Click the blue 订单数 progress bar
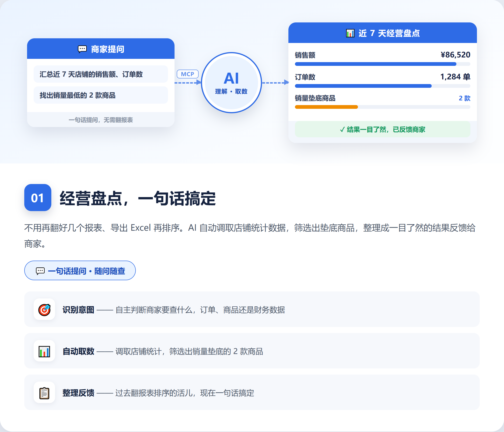This screenshot has height=432, width=504. tap(363, 86)
